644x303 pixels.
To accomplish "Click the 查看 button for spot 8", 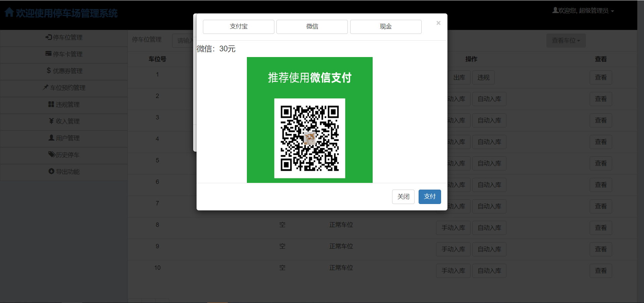I will pyautogui.click(x=601, y=228).
